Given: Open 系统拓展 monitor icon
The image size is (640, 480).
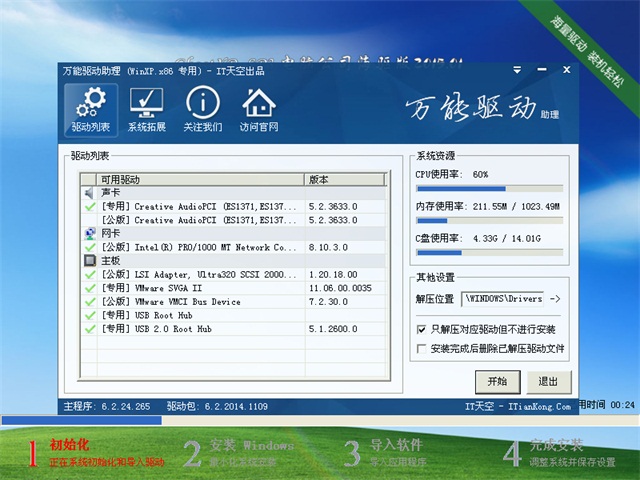Looking at the screenshot, I should click(x=147, y=109).
